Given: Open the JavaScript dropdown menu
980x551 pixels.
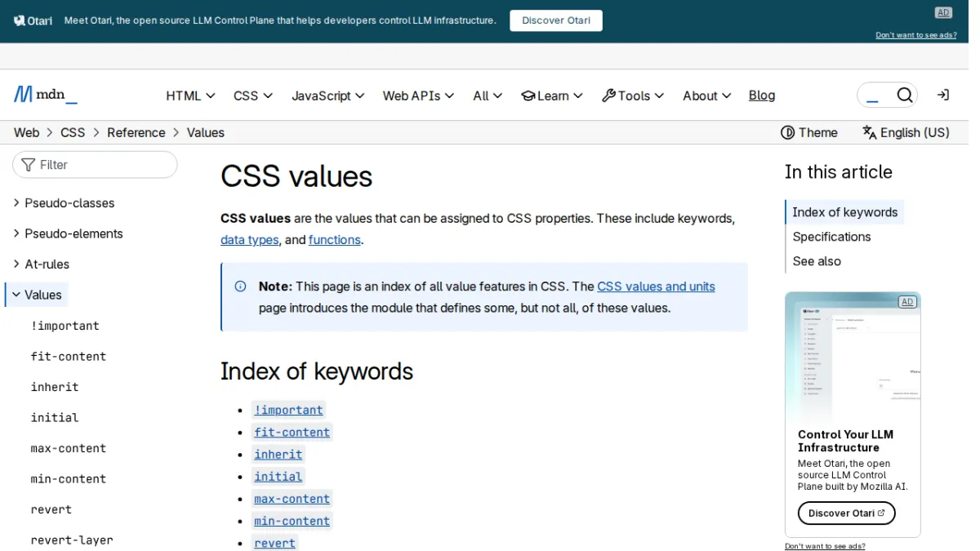Looking at the screenshot, I should click(x=328, y=96).
